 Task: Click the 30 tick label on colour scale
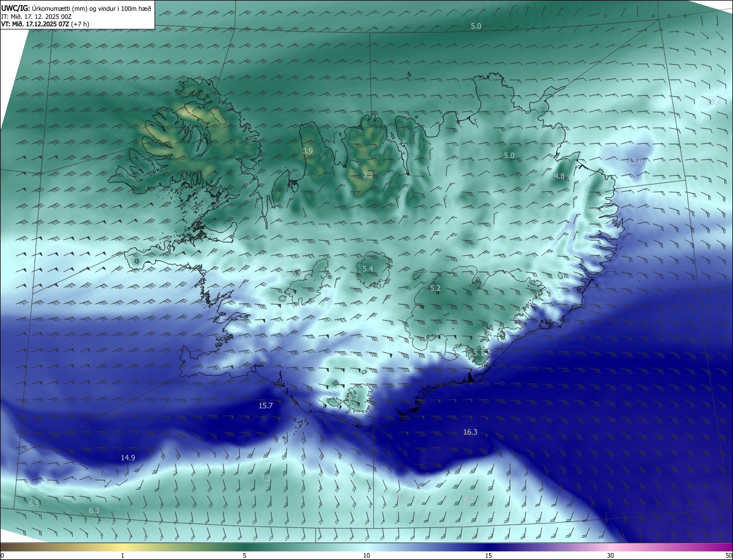[610, 556]
